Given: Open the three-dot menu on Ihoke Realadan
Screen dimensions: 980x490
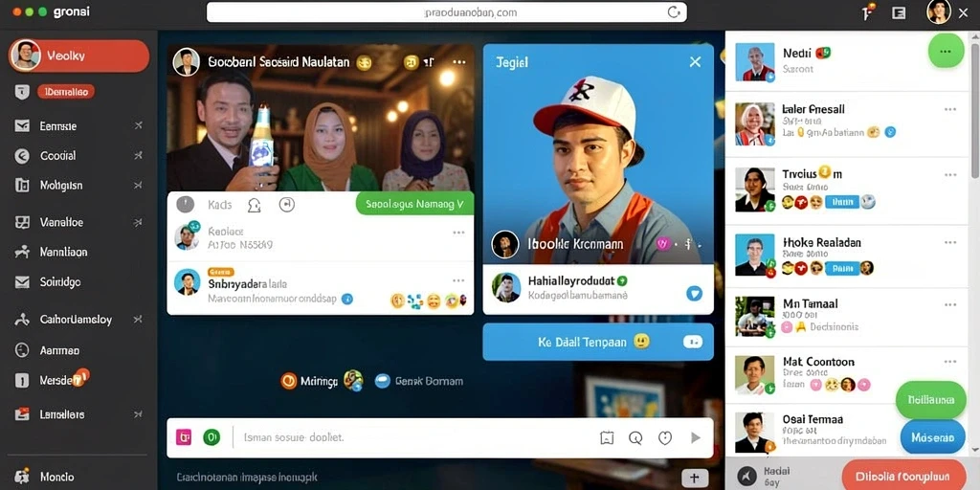Looking at the screenshot, I should coord(950,242).
